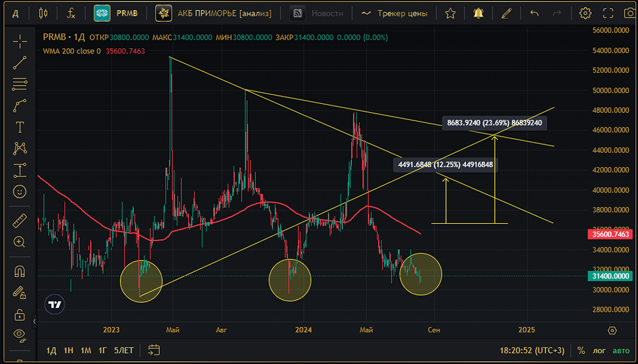
Task: Lock all drawing tools
Action: pos(20,314)
